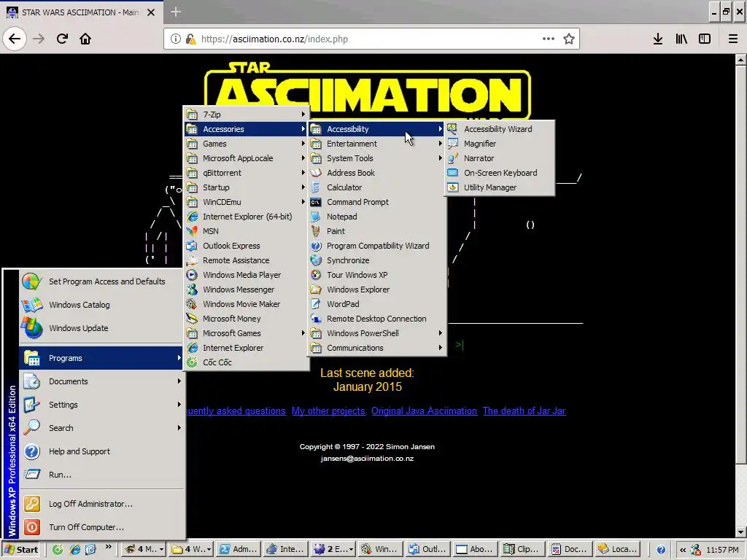Image resolution: width=747 pixels, height=560 pixels.
Task: Click the Start button
Action: point(21,550)
